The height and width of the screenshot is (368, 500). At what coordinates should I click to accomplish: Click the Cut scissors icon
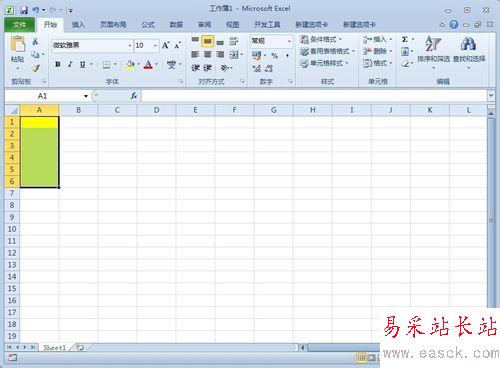coord(35,41)
